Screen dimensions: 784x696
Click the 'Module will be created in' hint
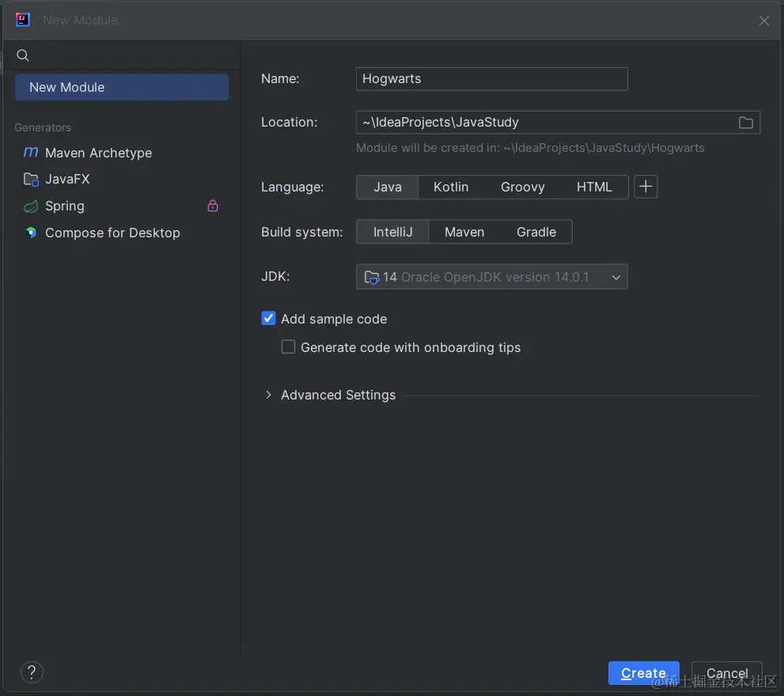coord(530,148)
